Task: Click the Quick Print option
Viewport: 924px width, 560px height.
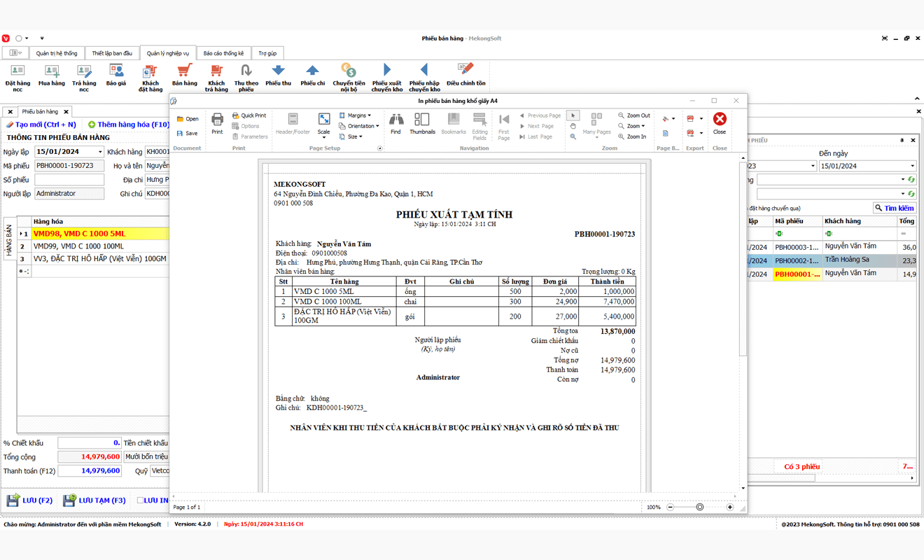Action: pyautogui.click(x=249, y=115)
